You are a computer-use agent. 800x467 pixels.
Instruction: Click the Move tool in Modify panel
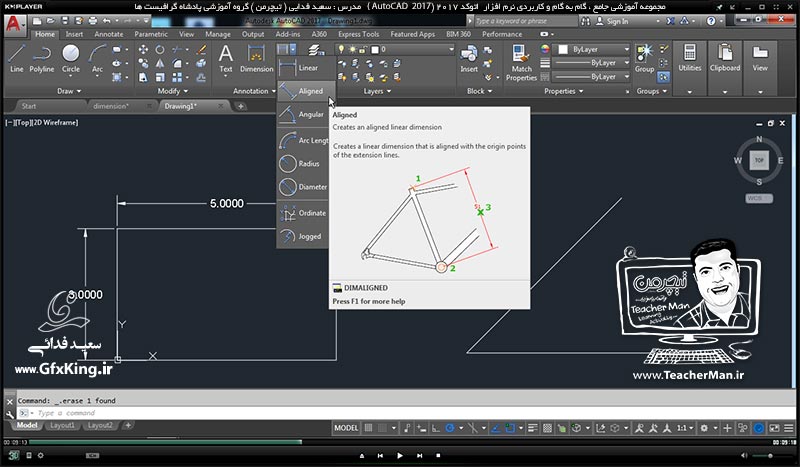143,50
